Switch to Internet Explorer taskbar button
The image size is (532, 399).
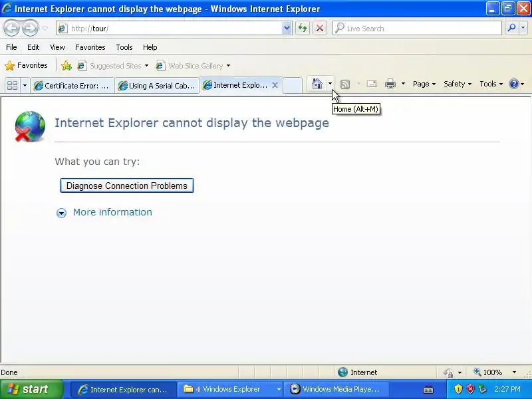pyautogui.click(x=124, y=389)
